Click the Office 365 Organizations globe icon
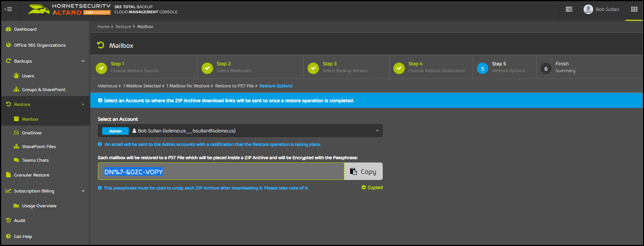Image resolution: width=644 pixels, height=246 pixels. 8,45
